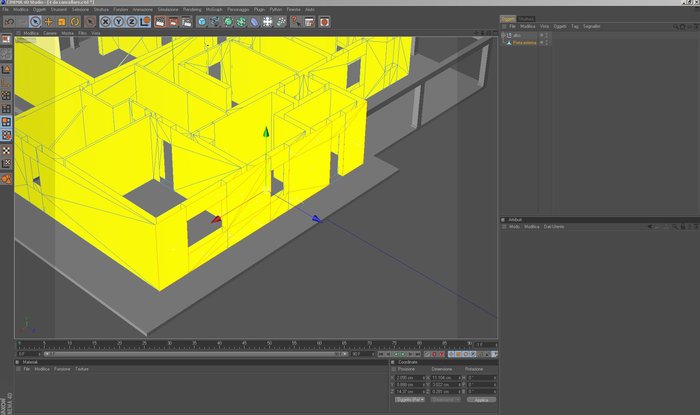Screen dimensions: 700x415
Task: Open the Dimensione mode dropdown below coordinates
Action: 445,399
